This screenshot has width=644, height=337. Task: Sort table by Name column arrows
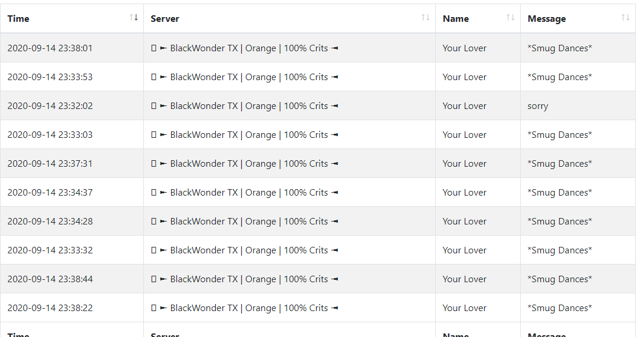[x=511, y=18]
